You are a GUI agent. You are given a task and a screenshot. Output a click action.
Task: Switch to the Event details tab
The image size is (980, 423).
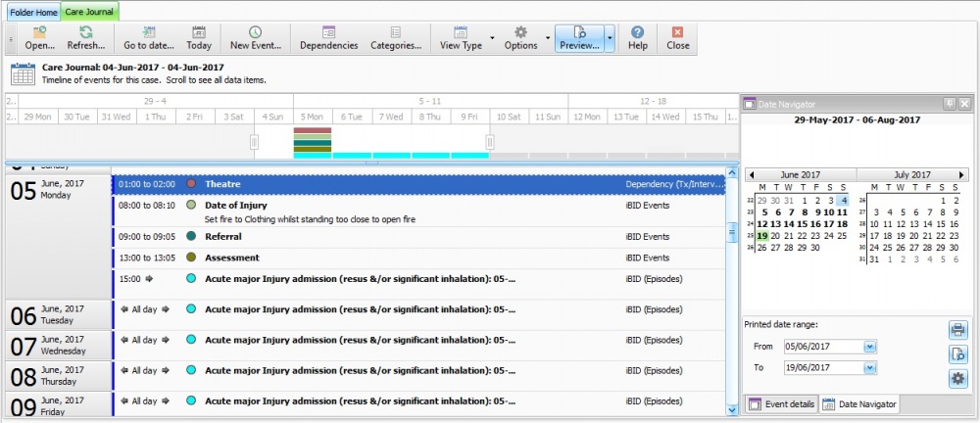point(781,403)
